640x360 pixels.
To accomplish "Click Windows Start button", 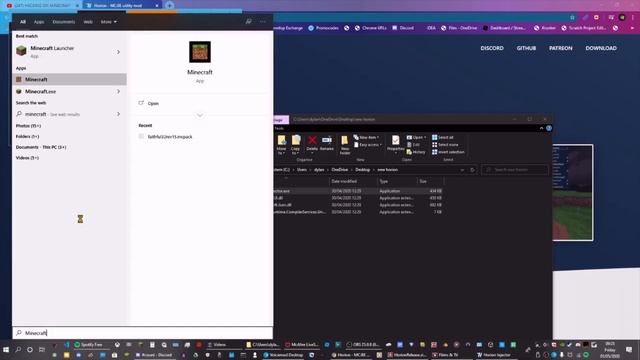I will tap(6, 349).
